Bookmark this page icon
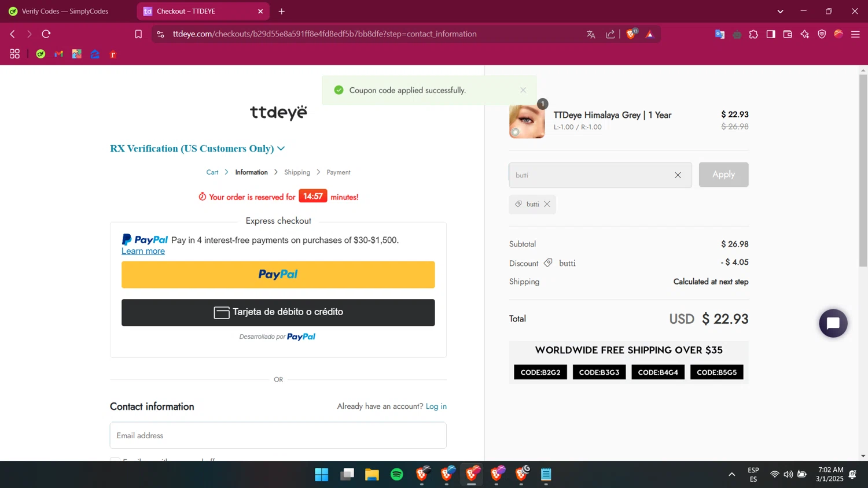 pyautogui.click(x=138, y=34)
